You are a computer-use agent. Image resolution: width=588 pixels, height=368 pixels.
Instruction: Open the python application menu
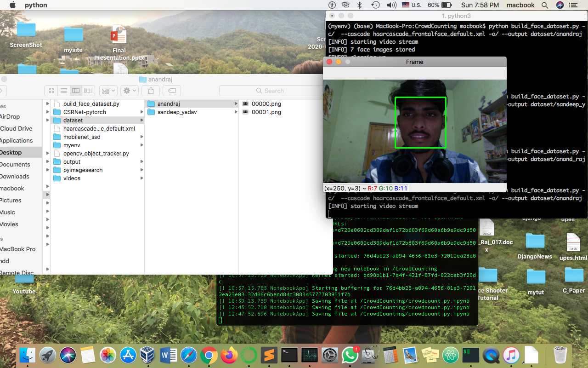coord(36,5)
